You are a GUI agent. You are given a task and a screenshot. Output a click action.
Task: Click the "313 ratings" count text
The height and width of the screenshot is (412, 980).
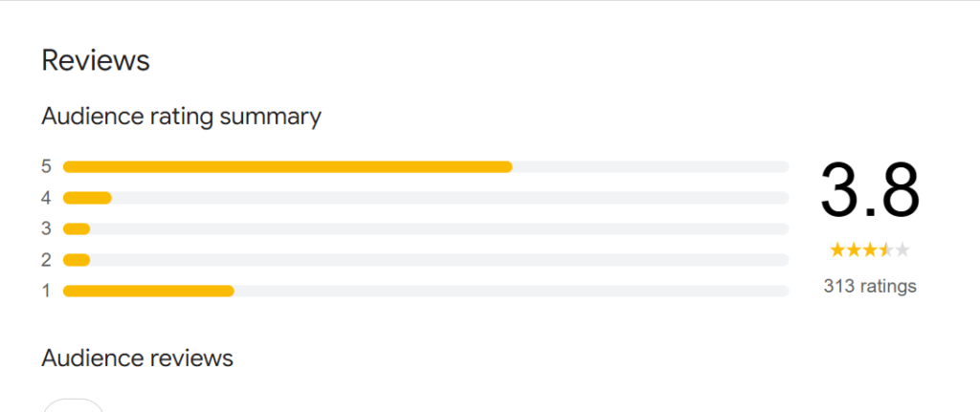[x=869, y=286]
